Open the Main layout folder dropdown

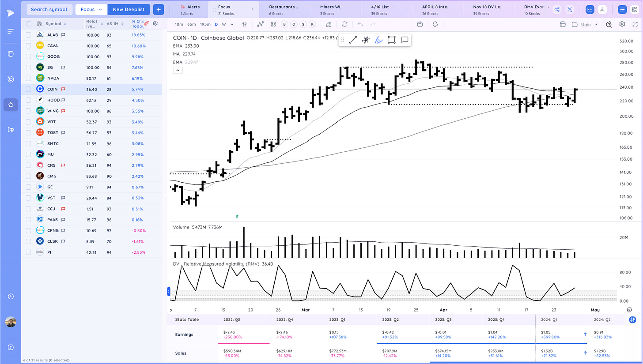click(585, 24)
